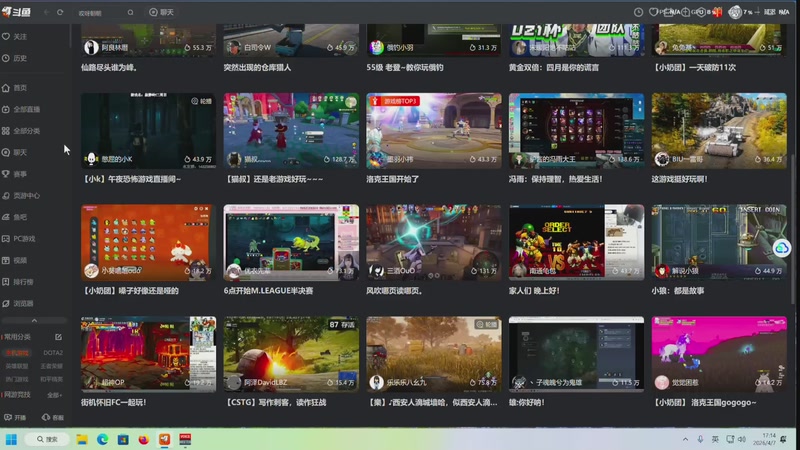Open the 街机怀旧FC一起玩 stream thumbnail
800x450 pixels.
[x=148, y=354]
